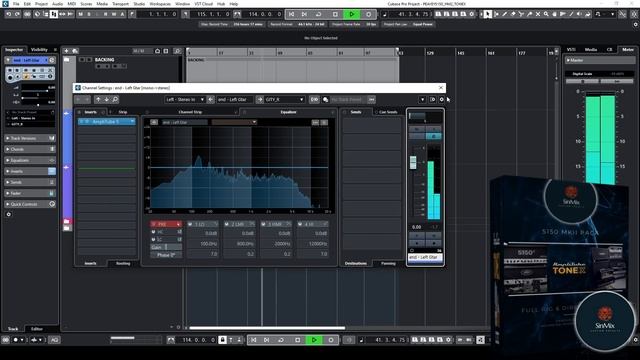Toggle global Solo S button in toolbar
Viewport: 640px width, 360px height.
pos(89,14)
